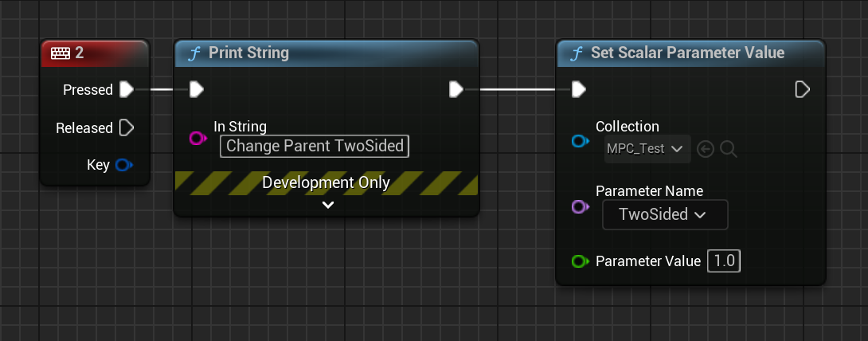The width and height of the screenshot is (868, 341).
Task: Click the purple Parameter Name pin
Action: click(580, 207)
